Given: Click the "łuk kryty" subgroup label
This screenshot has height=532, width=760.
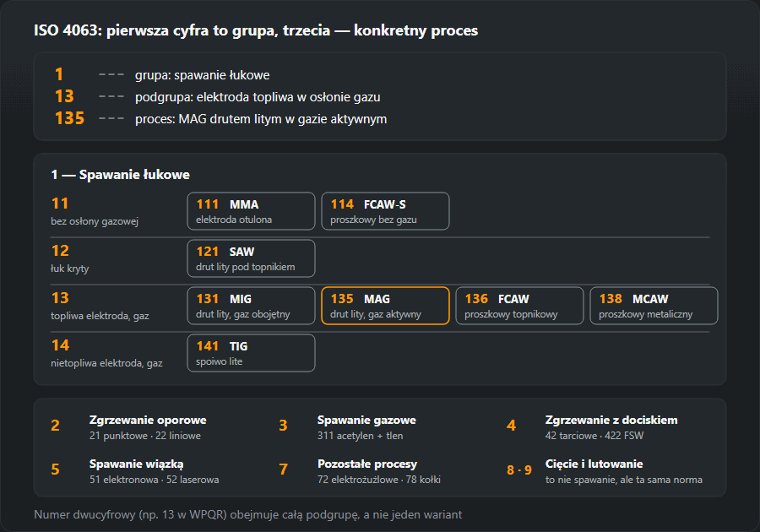Looking at the screenshot, I should [x=70, y=269].
